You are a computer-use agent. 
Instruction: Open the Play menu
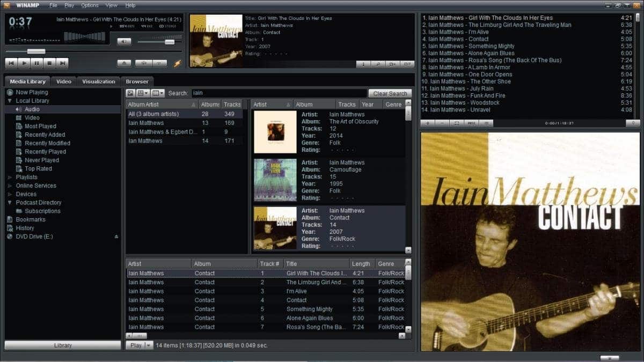click(69, 5)
